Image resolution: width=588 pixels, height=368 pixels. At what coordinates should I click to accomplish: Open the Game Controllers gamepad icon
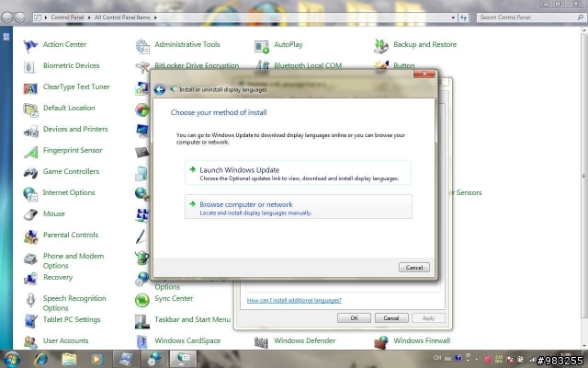(x=30, y=173)
